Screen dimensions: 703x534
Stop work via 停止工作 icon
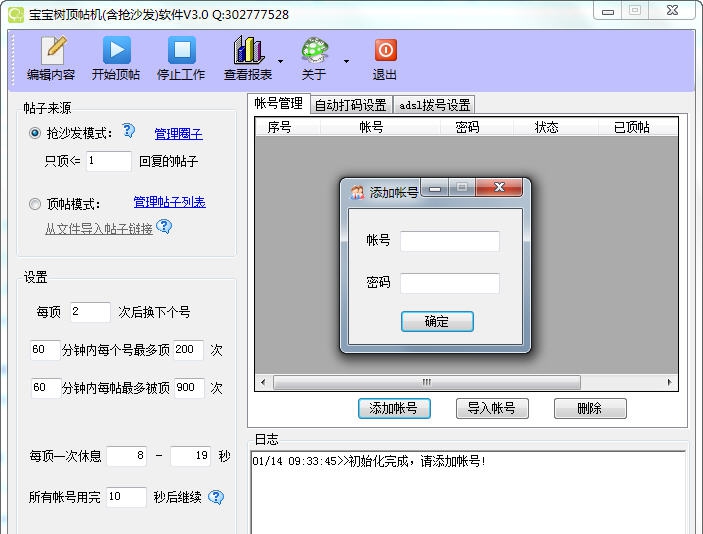tap(181, 58)
